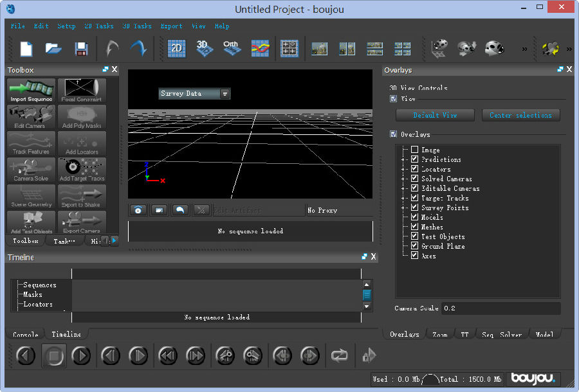
Task: Enable the Image overlay checkbox
Action: point(415,150)
